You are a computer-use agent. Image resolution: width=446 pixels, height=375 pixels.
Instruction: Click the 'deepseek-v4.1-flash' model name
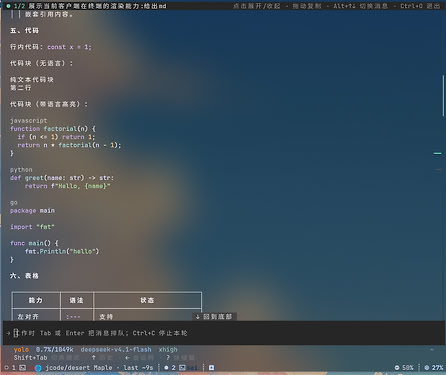click(x=116, y=349)
